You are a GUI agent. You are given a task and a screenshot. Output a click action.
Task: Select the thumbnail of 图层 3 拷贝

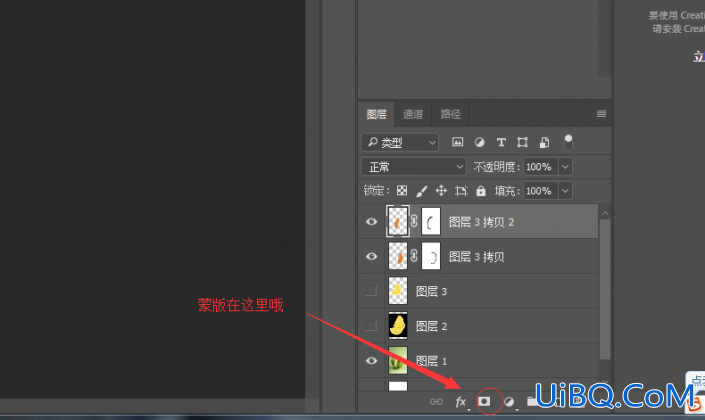(398, 256)
